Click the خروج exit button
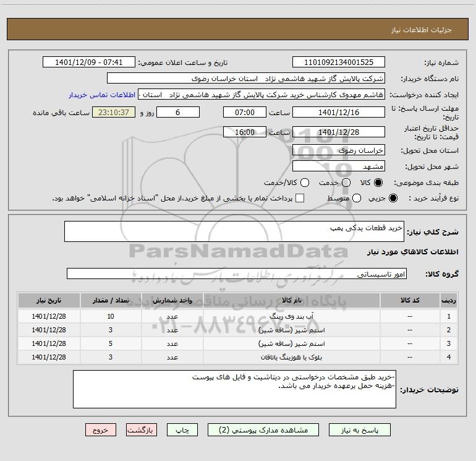The height and width of the screenshot is (461, 476). click(101, 430)
